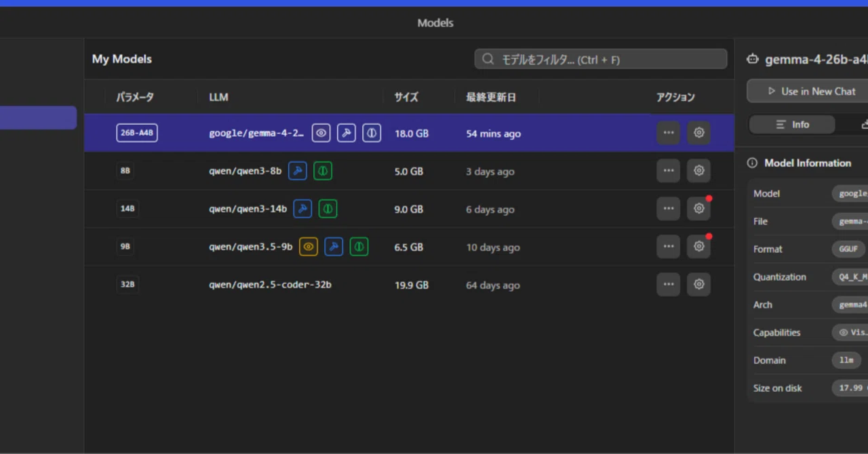The width and height of the screenshot is (868, 454).
Task: Open settings gear for qwen3-14b
Action: [x=699, y=209]
